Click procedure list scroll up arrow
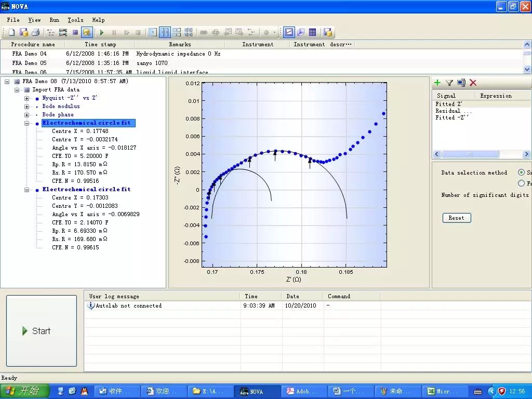Image resolution: width=532 pixels, height=399 pixels. coord(527,45)
